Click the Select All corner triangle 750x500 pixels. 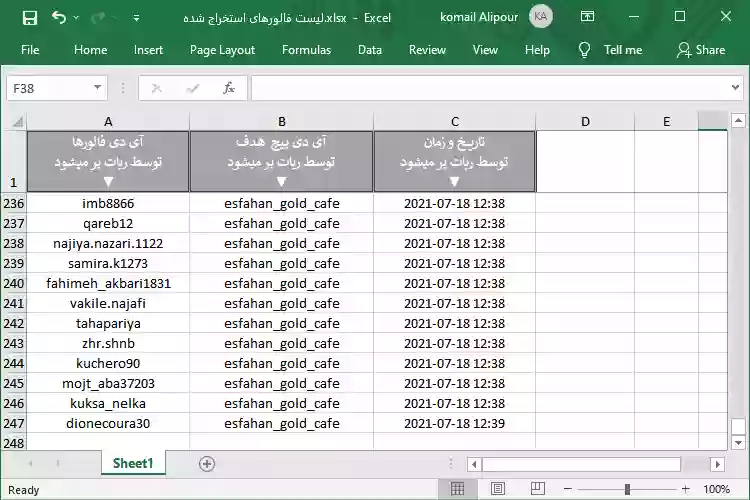click(17, 122)
